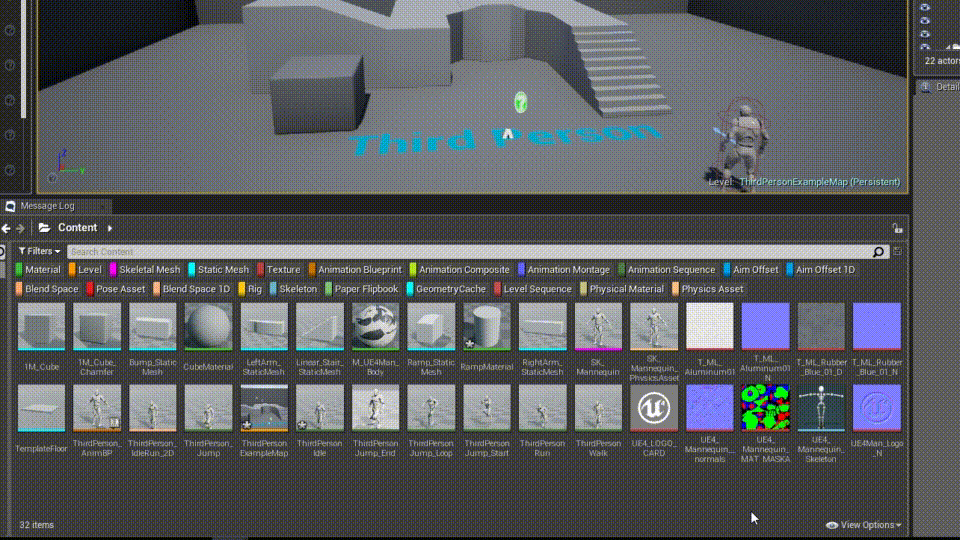Select the ThirdPersonRun animation
The image size is (960, 540).
[542, 421]
